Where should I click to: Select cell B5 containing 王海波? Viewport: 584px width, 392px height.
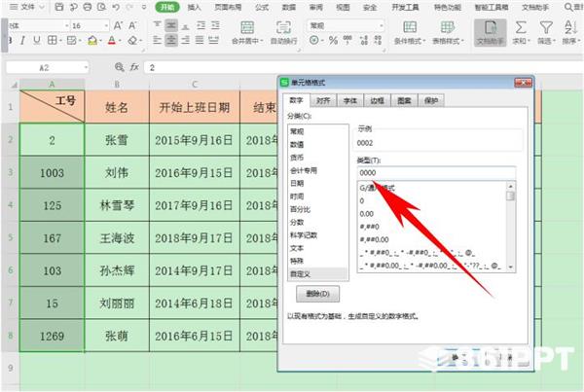(x=117, y=237)
